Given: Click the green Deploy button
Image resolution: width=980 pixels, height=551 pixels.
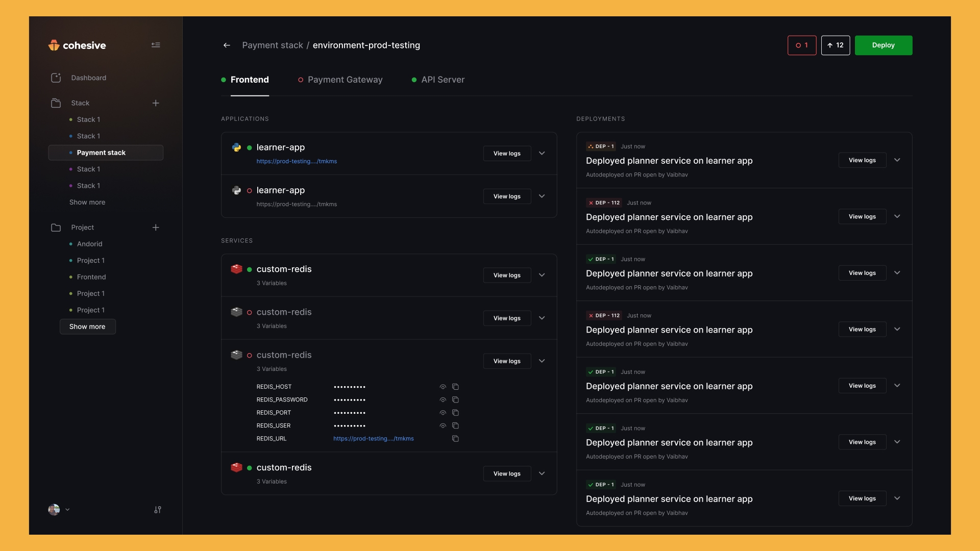Looking at the screenshot, I should 883,45.
